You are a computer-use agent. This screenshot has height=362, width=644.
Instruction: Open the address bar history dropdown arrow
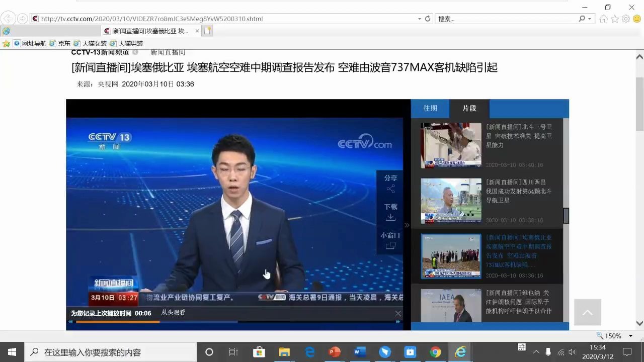[420, 19]
